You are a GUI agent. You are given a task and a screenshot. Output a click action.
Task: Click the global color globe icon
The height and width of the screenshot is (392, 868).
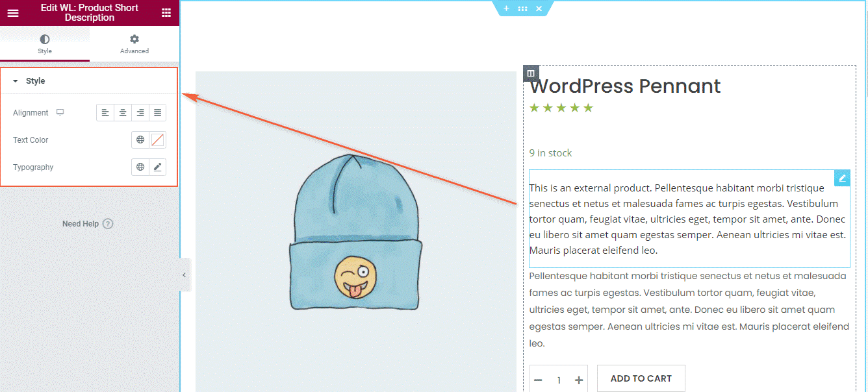tap(140, 140)
